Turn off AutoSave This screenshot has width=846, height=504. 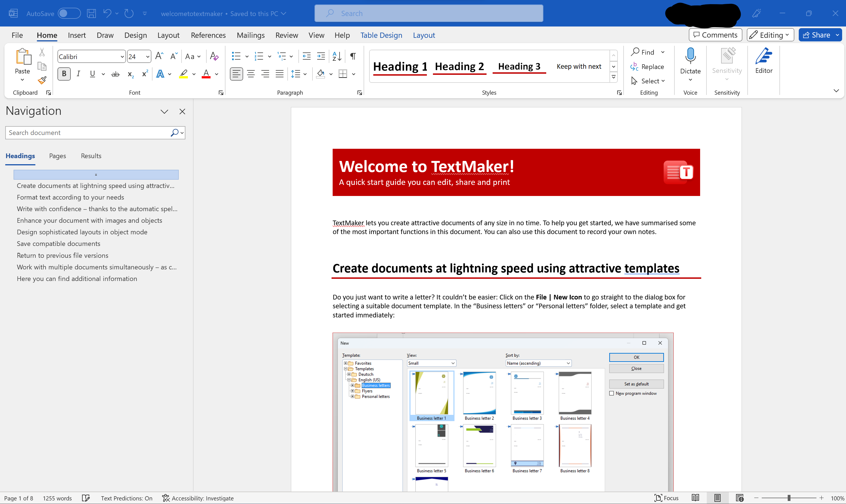pos(69,13)
